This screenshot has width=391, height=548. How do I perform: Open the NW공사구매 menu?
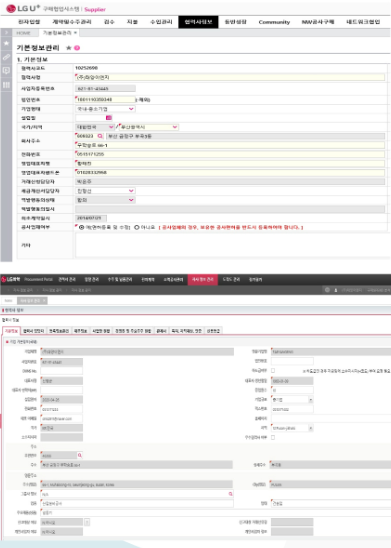pyautogui.click(x=318, y=22)
